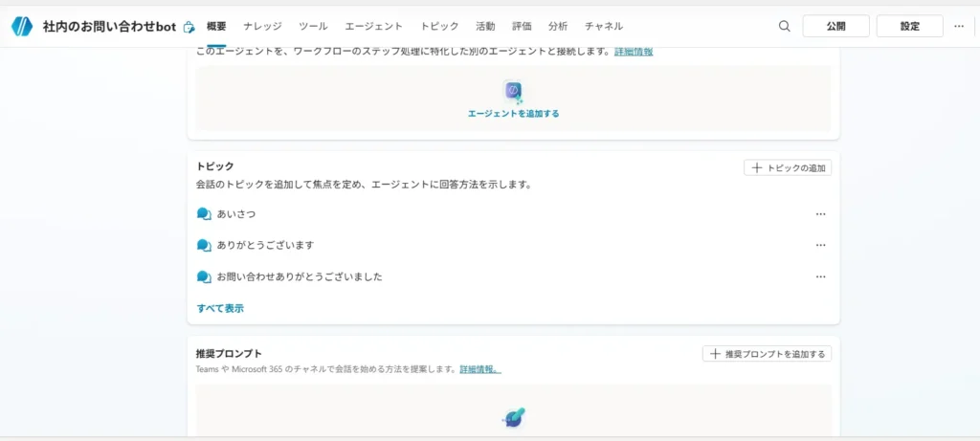Switch to the ツール tab

click(x=312, y=27)
